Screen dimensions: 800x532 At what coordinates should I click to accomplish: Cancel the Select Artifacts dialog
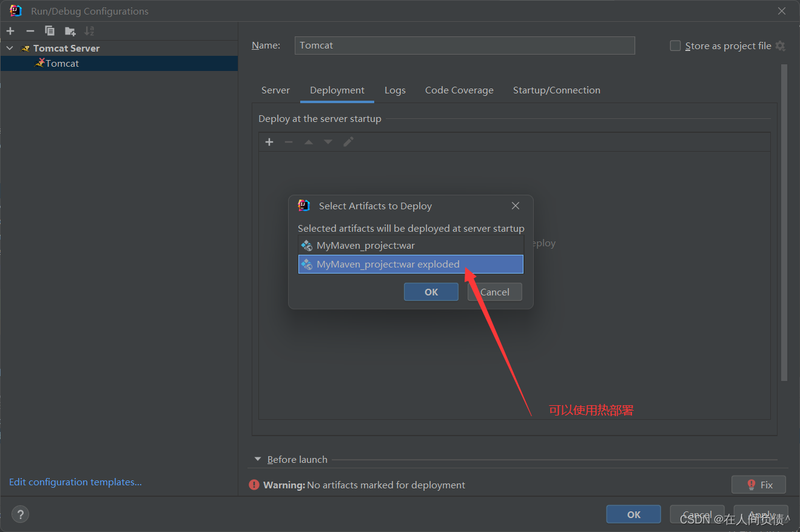[x=495, y=292]
